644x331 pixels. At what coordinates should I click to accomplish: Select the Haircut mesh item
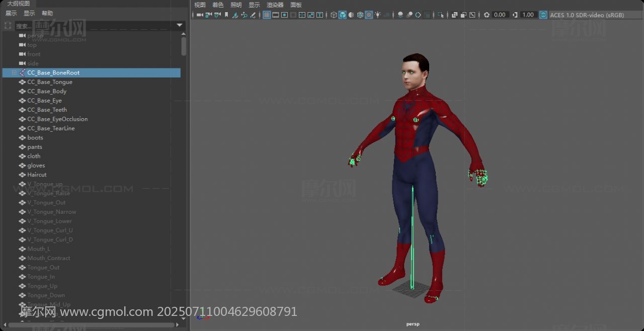[37, 175]
